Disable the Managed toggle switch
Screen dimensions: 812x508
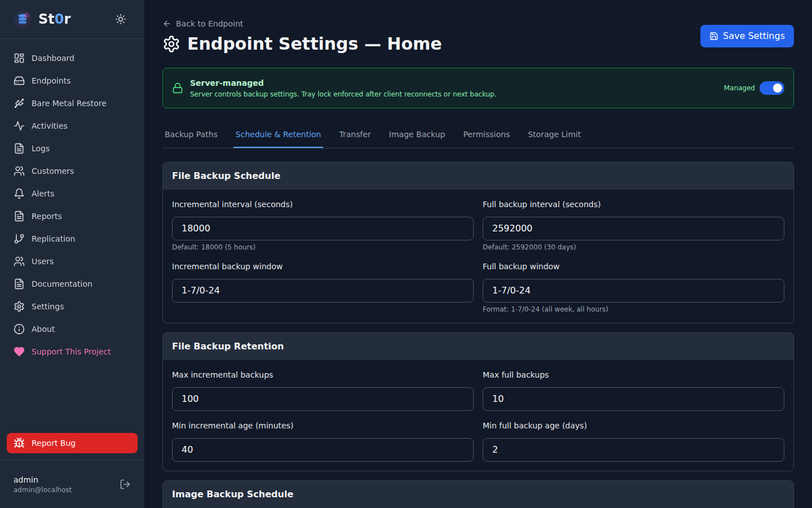tap(771, 88)
